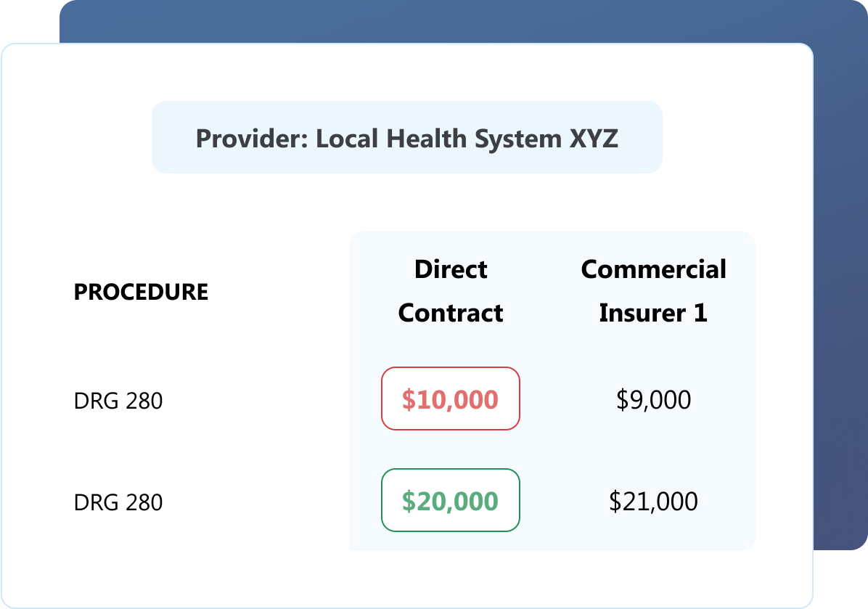
Task: Click the Direct Contract column header
Action: (x=451, y=291)
